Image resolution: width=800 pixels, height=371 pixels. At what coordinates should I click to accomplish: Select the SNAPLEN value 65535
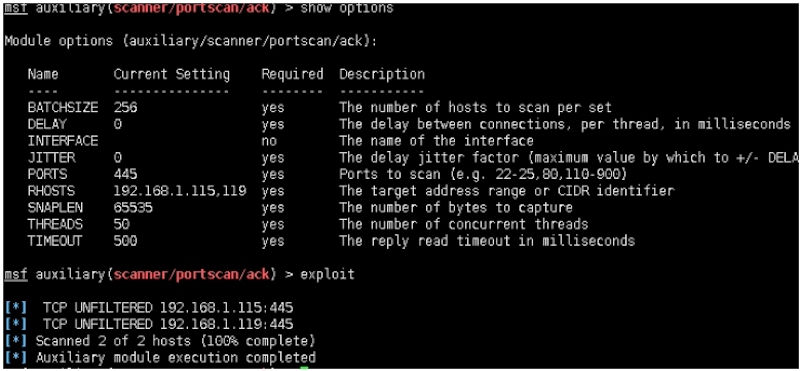point(133,208)
